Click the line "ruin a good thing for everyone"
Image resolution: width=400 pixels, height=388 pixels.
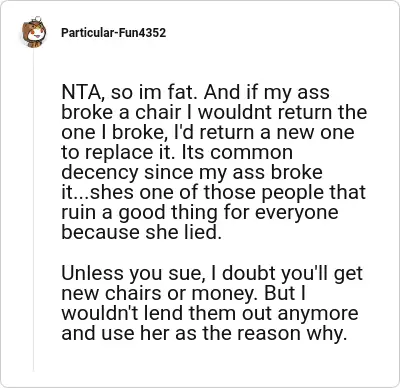(200, 212)
